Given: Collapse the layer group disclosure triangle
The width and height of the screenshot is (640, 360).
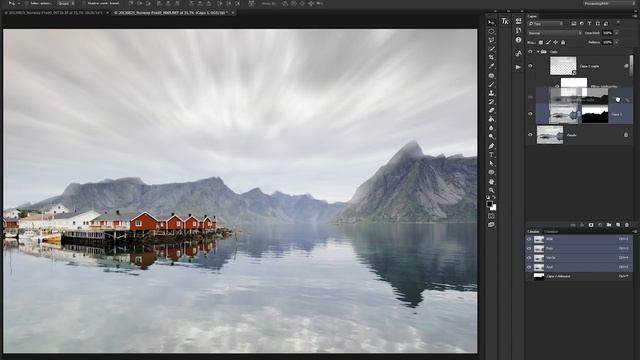Looking at the screenshot, I should coord(538,52).
